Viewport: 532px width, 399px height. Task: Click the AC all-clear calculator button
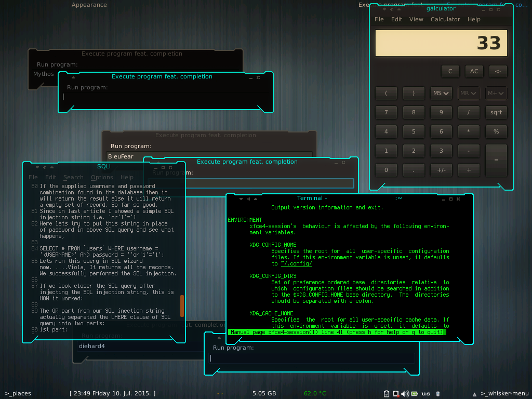click(474, 71)
